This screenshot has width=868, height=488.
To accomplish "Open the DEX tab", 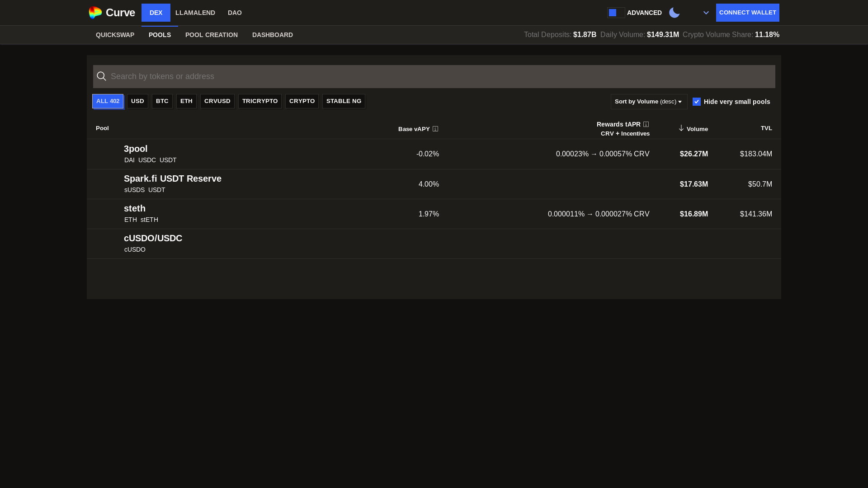I will coord(156,13).
